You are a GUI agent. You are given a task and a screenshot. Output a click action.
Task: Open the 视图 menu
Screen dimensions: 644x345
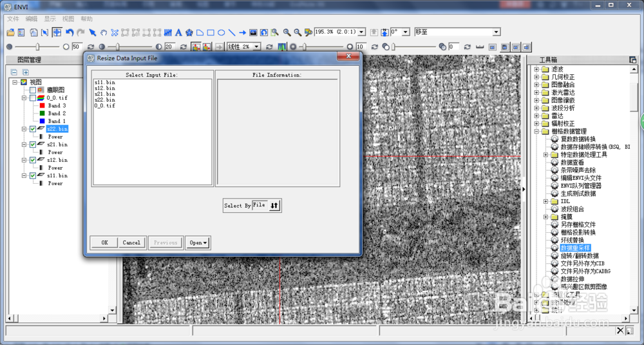68,19
